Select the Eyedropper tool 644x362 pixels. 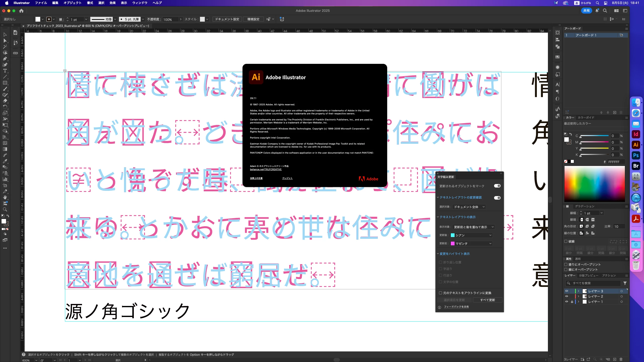coord(5,161)
